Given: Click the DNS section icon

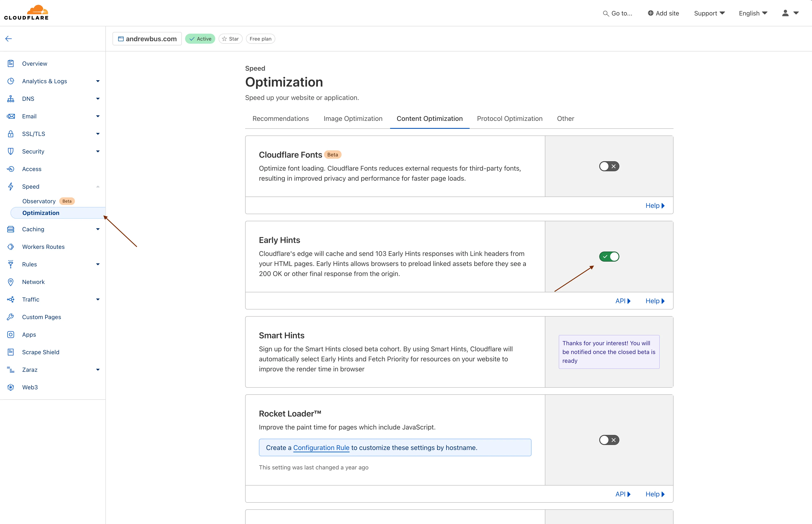Looking at the screenshot, I should [11, 99].
